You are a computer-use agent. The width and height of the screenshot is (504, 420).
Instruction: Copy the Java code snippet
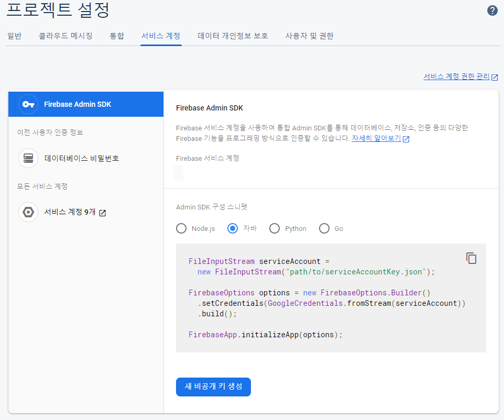471,258
